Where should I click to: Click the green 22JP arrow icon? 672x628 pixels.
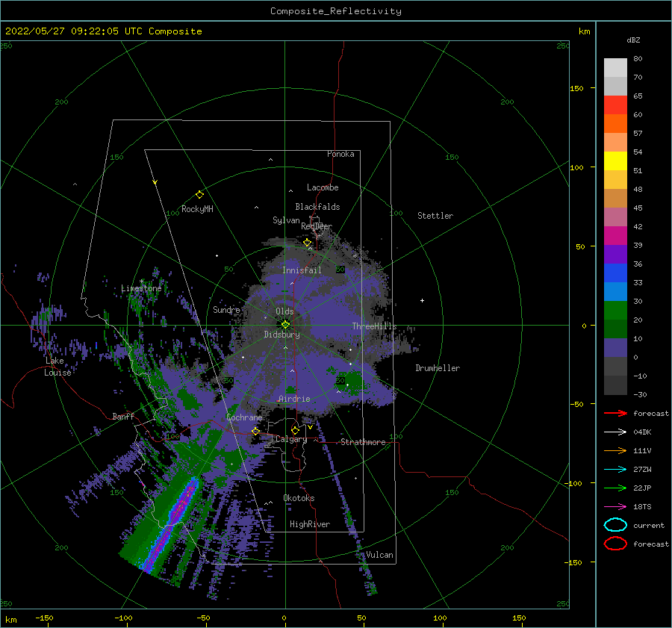(615, 488)
